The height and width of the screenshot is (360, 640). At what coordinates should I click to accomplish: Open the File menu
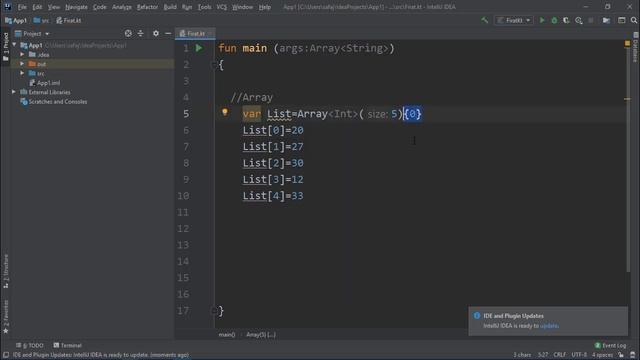22,7
